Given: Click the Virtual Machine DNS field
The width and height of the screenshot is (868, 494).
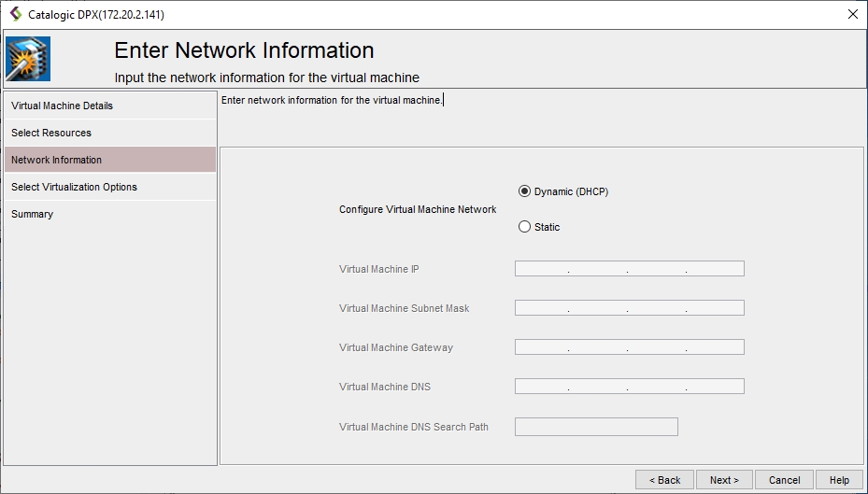Looking at the screenshot, I should [629, 387].
